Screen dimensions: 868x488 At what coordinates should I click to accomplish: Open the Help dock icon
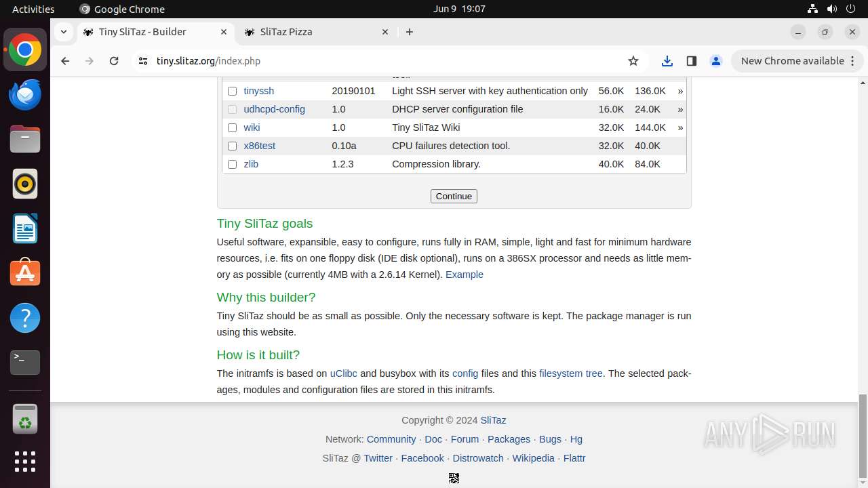(x=25, y=318)
